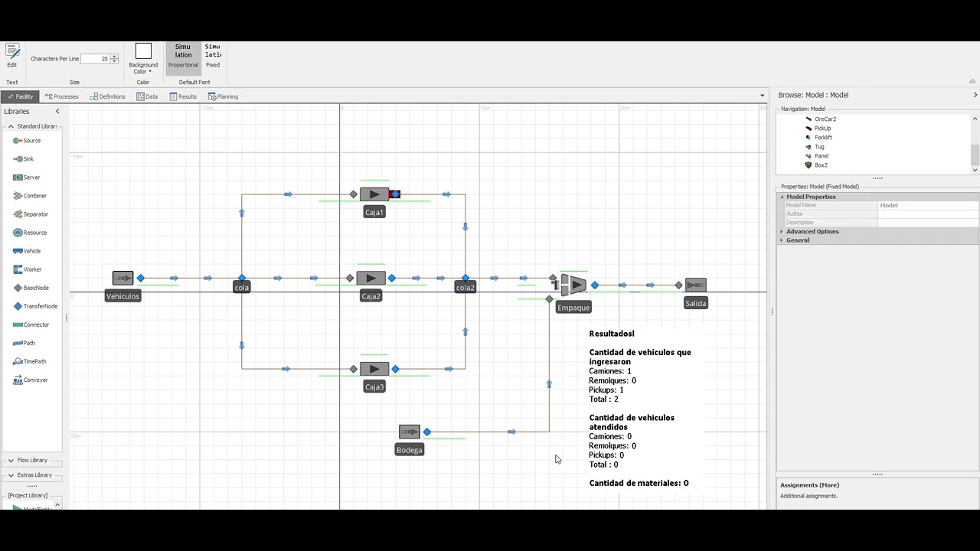Expand the Flow Library section
This screenshot has width=980, height=551.
[x=32, y=461]
